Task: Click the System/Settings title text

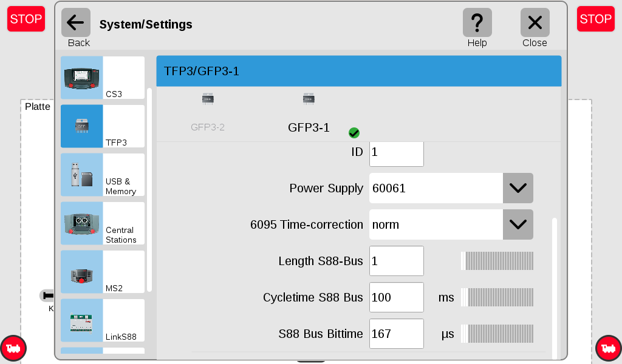Action: point(146,24)
